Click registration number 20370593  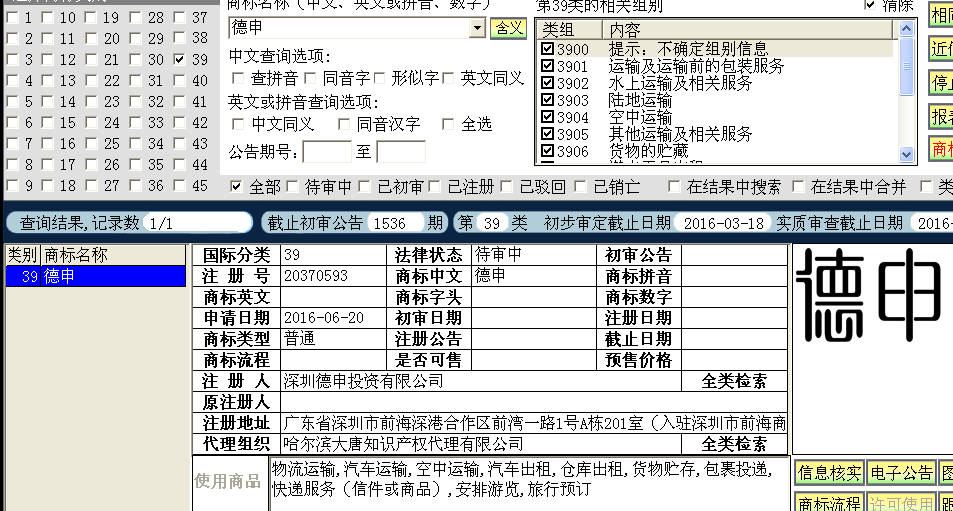(316, 276)
